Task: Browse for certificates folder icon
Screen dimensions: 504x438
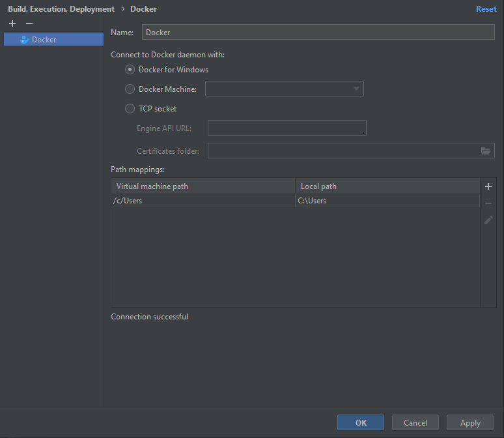Action: (486, 151)
